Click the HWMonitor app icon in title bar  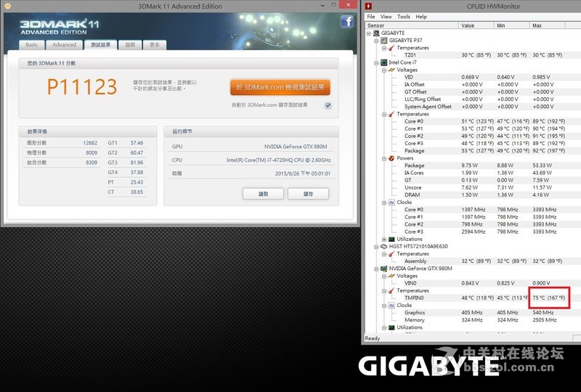point(368,6)
